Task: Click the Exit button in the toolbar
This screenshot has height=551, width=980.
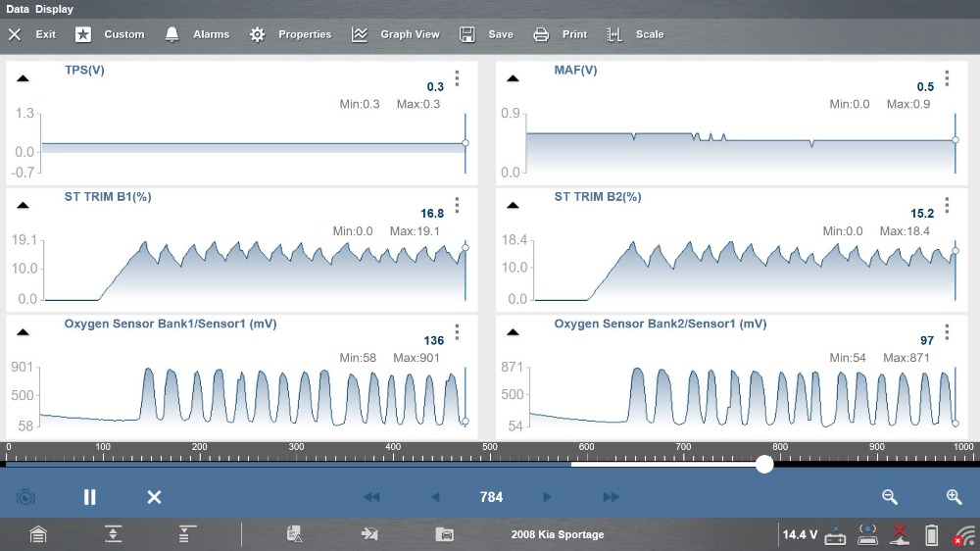Action: (x=32, y=34)
